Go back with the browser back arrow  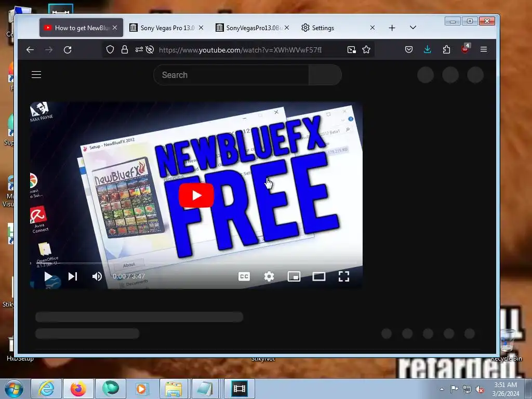[30, 50]
